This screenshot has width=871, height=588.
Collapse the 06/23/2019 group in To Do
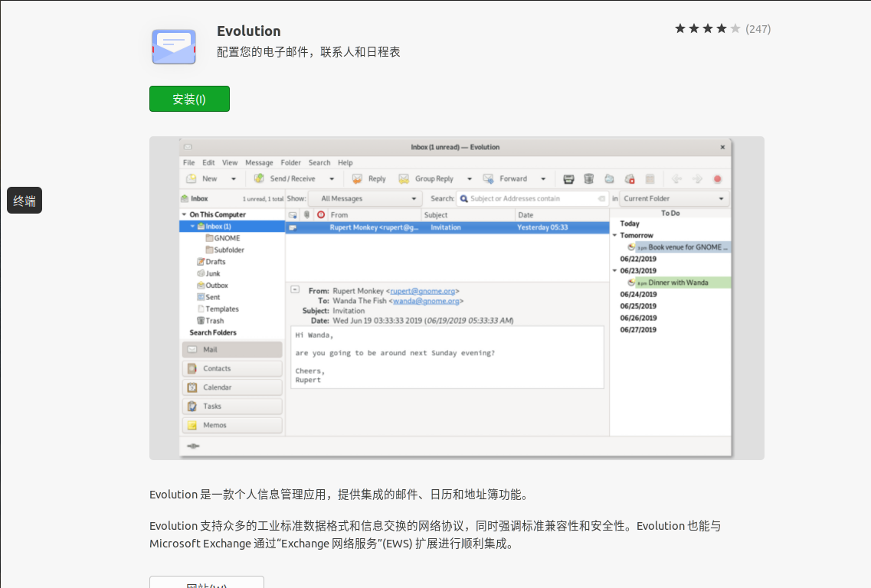pyautogui.click(x=615, y=271)
